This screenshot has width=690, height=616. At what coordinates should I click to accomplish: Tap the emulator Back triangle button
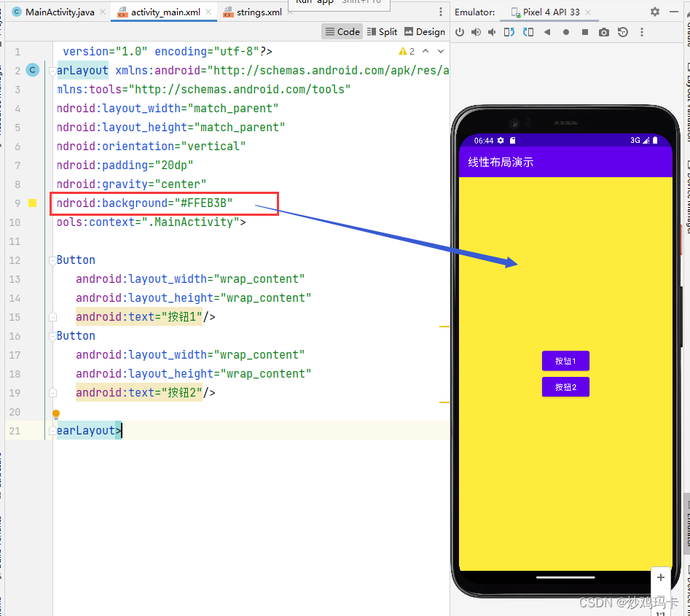547,32
